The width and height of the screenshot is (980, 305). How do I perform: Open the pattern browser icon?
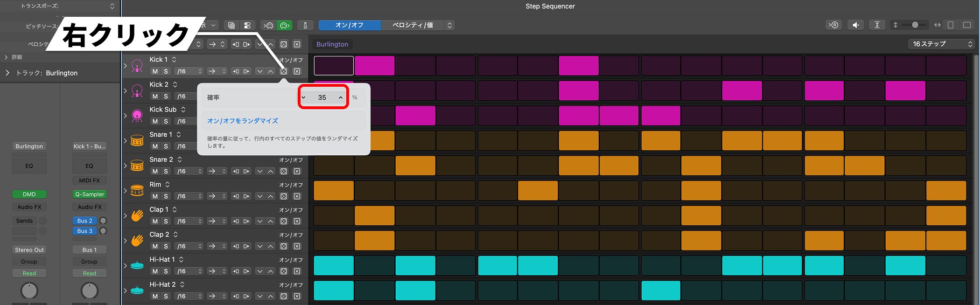pos(231,25)
